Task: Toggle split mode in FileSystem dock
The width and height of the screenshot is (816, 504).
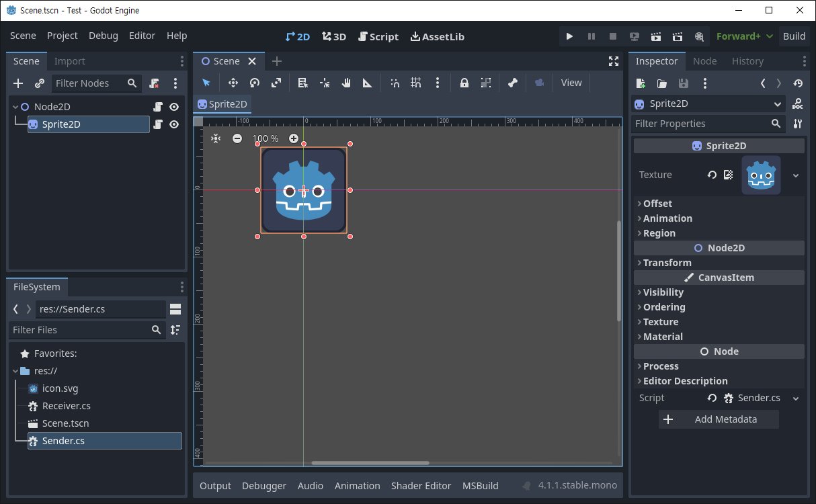Action: pos(175,309)
